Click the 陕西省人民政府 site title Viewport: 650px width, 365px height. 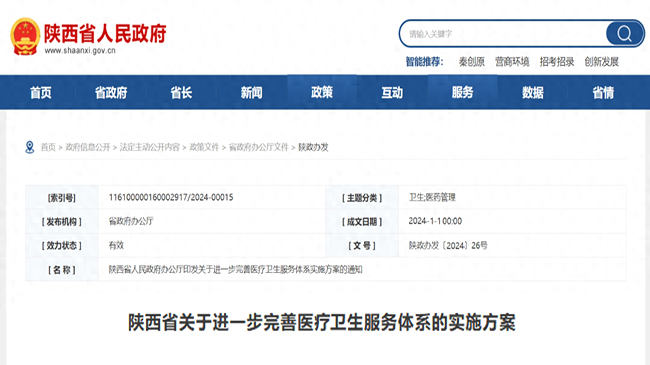(x=105, y=33)
